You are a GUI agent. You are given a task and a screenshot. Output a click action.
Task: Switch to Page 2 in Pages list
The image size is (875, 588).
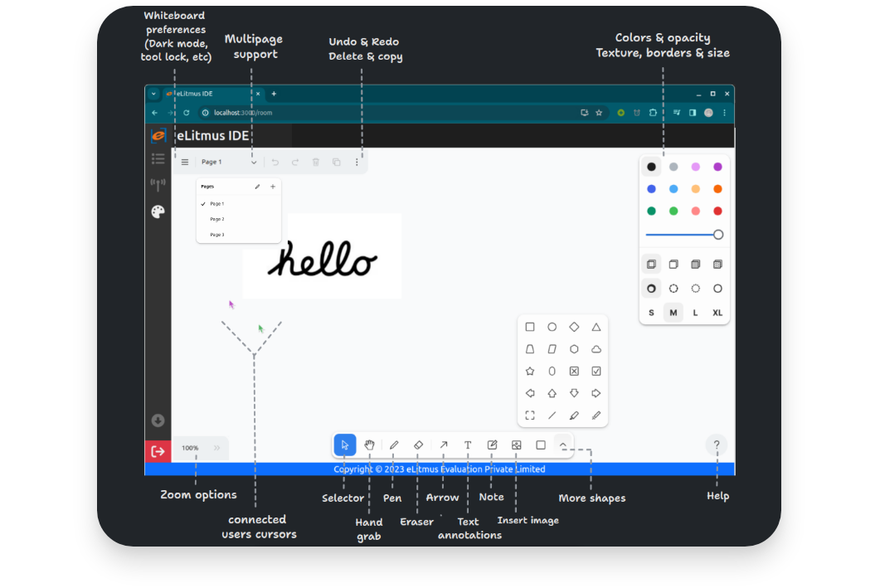coord(217,219)
